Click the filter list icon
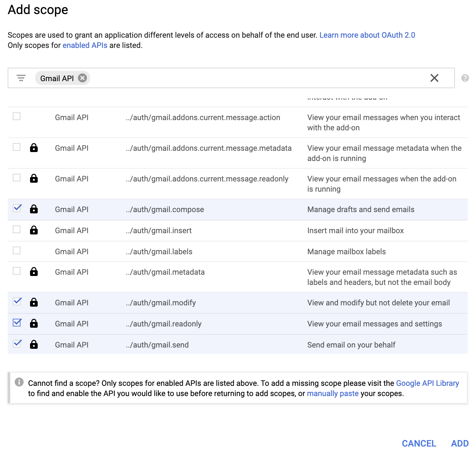 (21, 78)
